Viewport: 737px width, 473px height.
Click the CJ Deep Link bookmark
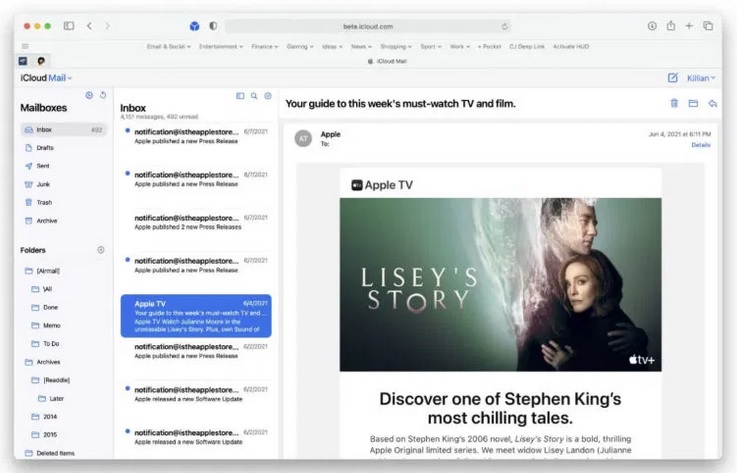(526, 47)
